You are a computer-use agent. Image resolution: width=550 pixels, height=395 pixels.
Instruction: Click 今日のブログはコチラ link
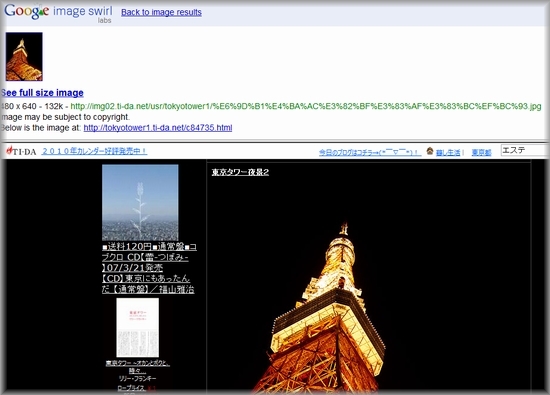[370, 153]
